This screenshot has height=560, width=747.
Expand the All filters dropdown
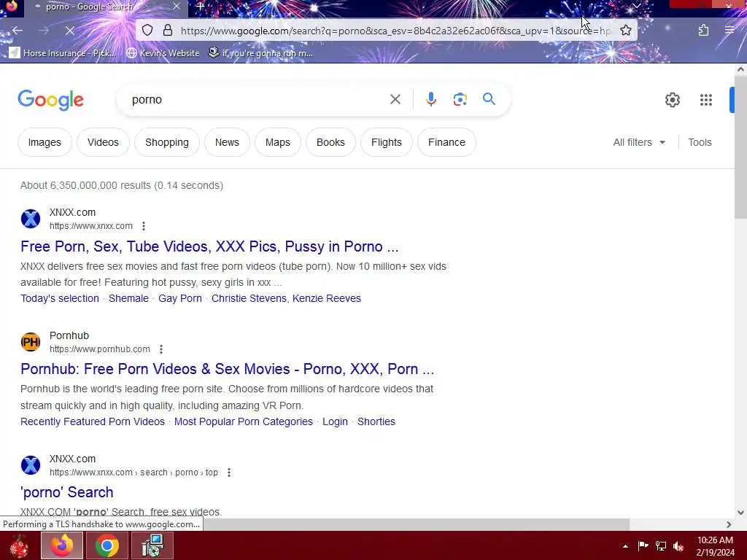pyautogui.click(x=639, y=142)
